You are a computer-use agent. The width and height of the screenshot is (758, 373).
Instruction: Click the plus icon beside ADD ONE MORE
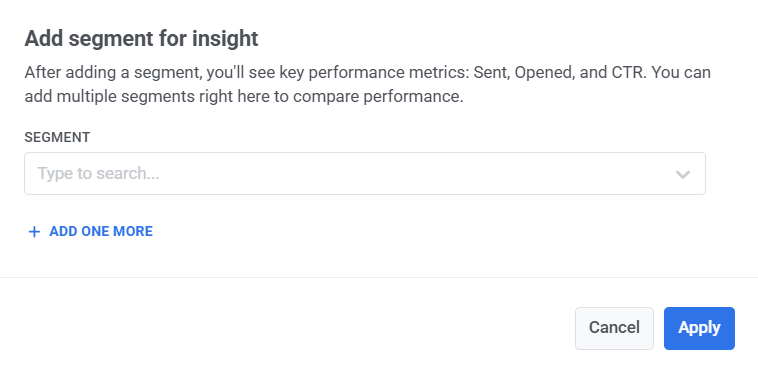pos(34,232)
